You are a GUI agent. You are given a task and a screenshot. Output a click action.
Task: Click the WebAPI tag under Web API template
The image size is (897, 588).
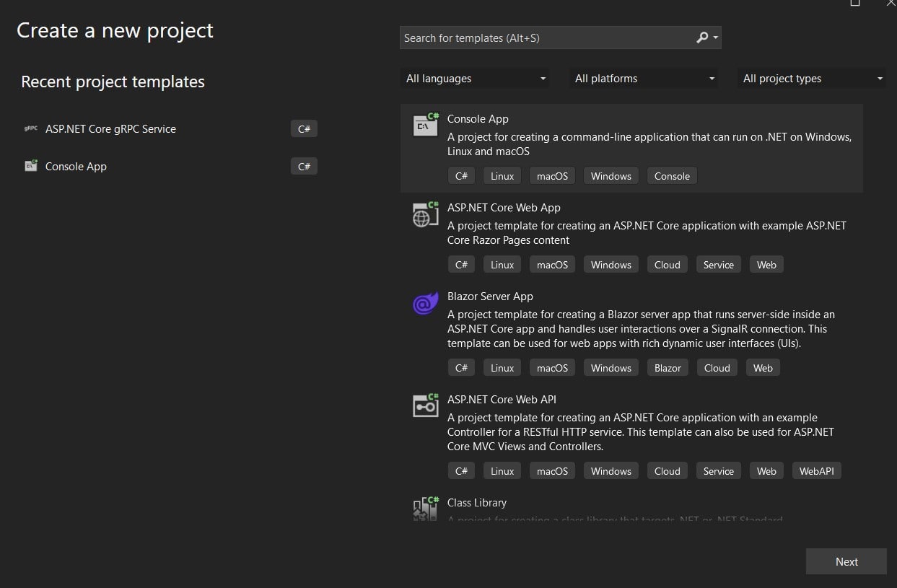point(816,471)
